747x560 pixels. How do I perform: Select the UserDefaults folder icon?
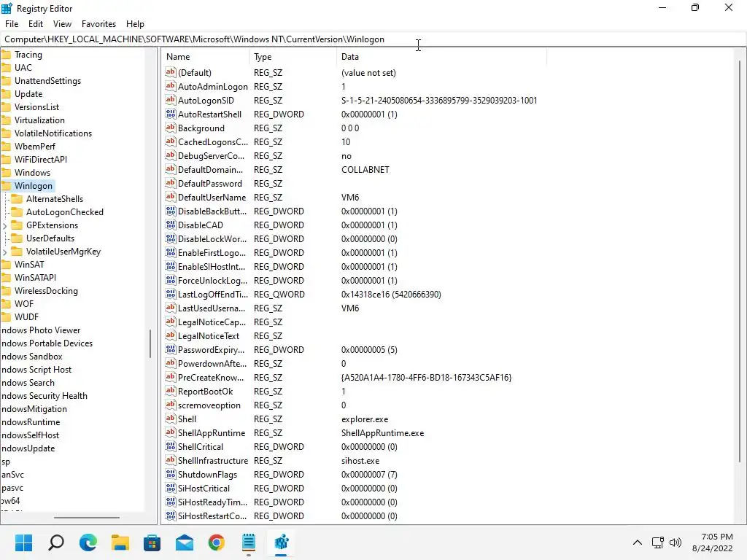(17, 238)
